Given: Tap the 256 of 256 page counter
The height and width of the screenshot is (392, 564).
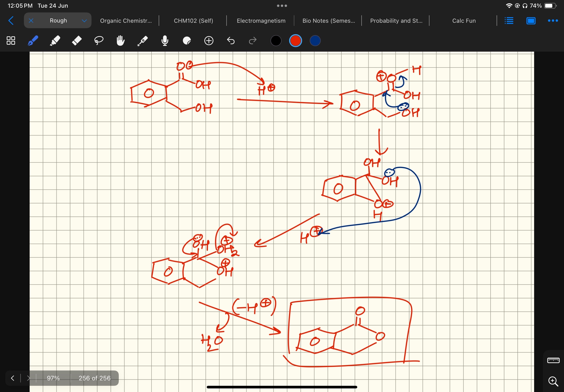Looking at the screenshot, I should 95,378.
